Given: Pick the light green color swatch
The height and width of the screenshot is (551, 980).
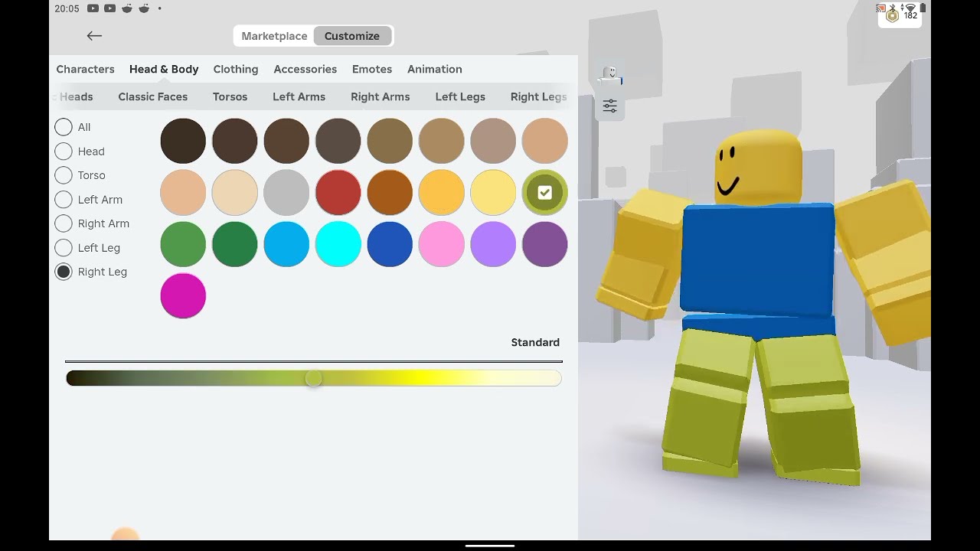Looking at the screenshot, I should point(183,244).
